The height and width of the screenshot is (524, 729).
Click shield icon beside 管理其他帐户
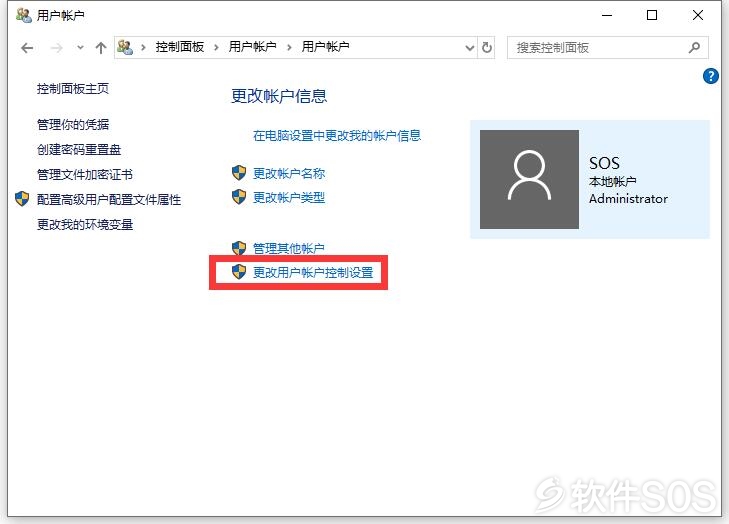(x=239, y=248)
